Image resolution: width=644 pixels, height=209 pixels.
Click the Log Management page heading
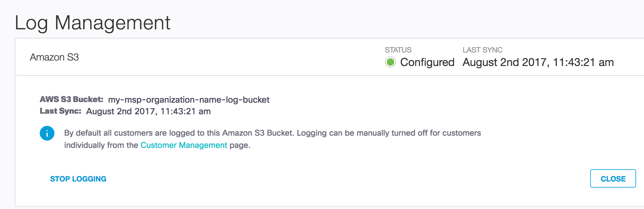[x=93, y=23]
